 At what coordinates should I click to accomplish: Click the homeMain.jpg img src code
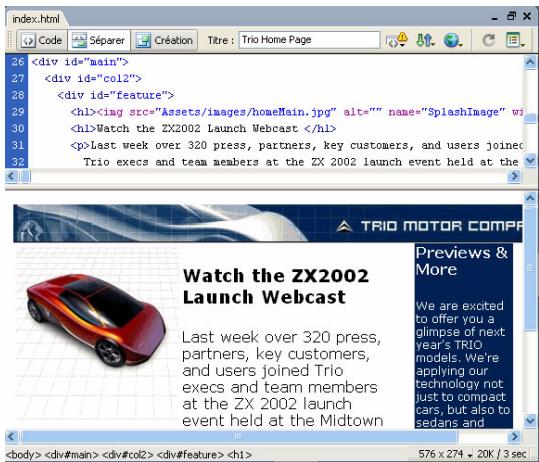[245, 112]
